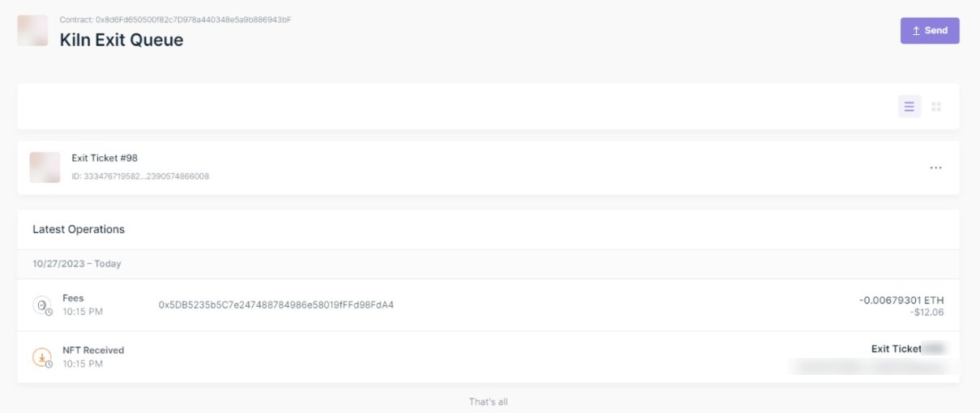Click the That's all footer text
980x413 pixels.
488,402
